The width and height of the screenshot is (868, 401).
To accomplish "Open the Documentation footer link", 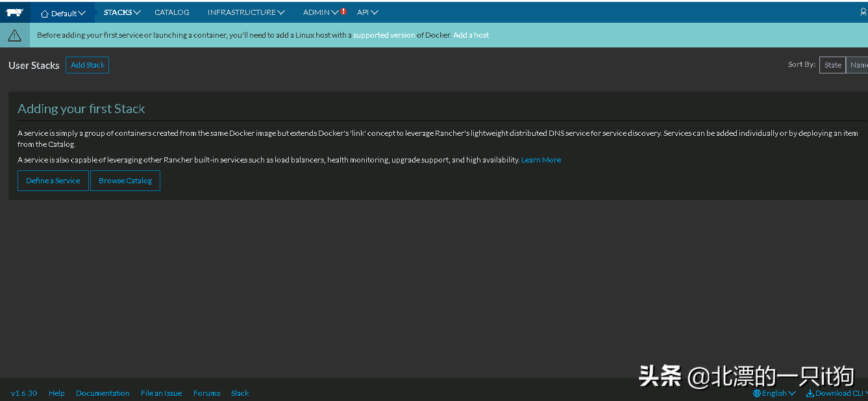I will click(x=103, y=393).
